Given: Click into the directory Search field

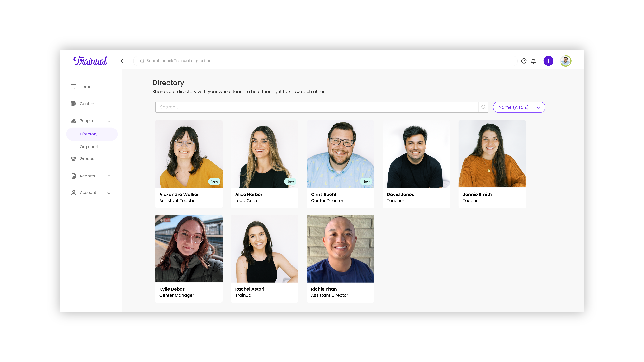Looking at the screenshot, I should pyautogui.click(x=316, y=107).
